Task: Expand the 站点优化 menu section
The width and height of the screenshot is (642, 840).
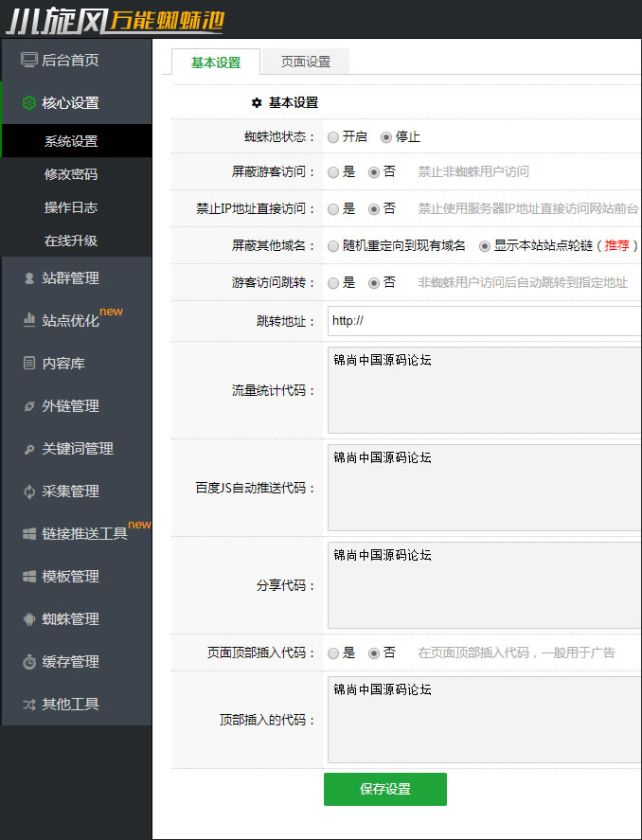Action: (77, 320)
